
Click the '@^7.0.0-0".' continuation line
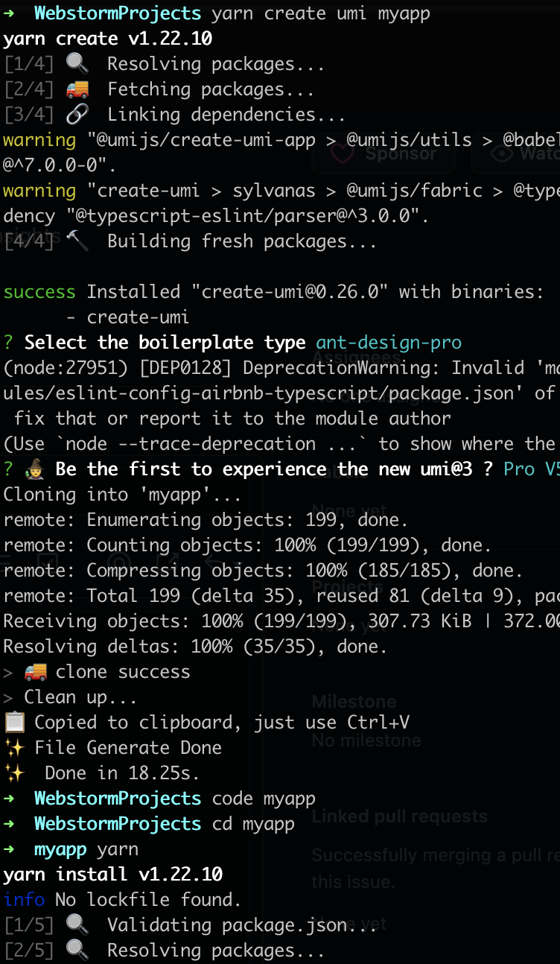tap(60, 165)
